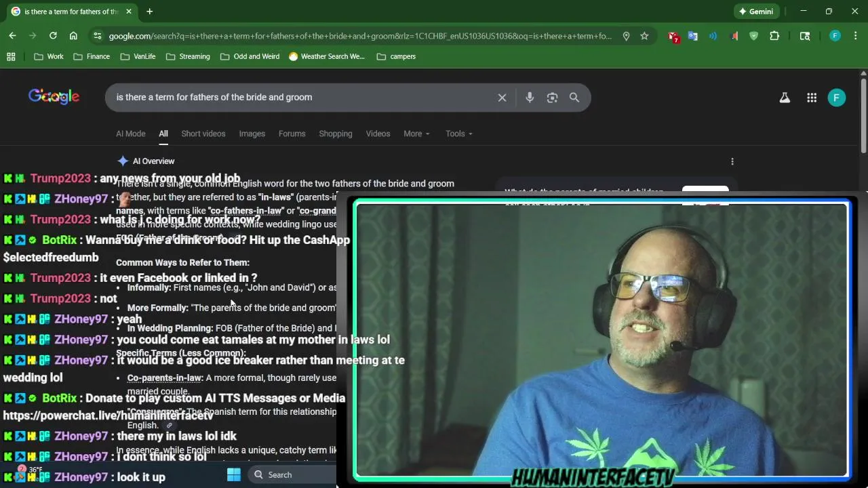Open the blue sound-waves extension
Screen dimensions: 868x488
(x=713, y=36)
